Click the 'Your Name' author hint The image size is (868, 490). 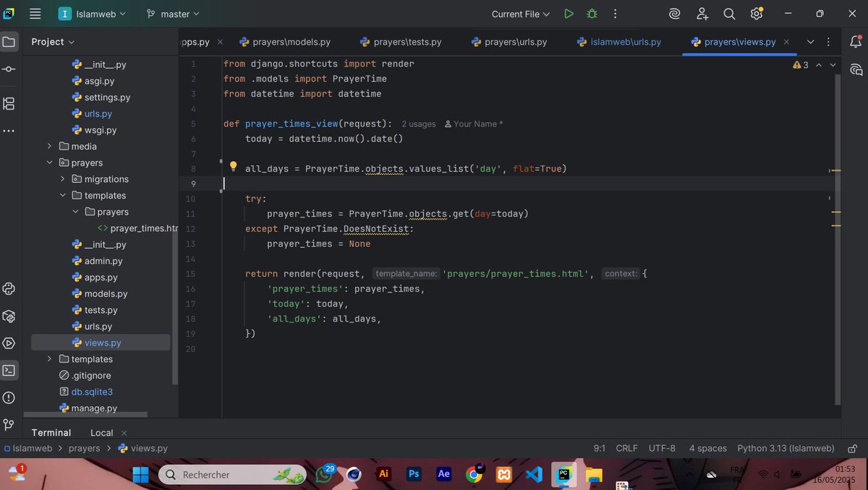click(x=474, y=124)
